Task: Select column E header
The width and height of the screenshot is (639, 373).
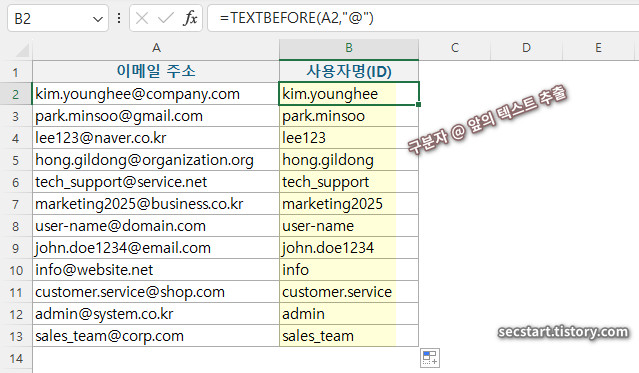Action: pos(598,48)
